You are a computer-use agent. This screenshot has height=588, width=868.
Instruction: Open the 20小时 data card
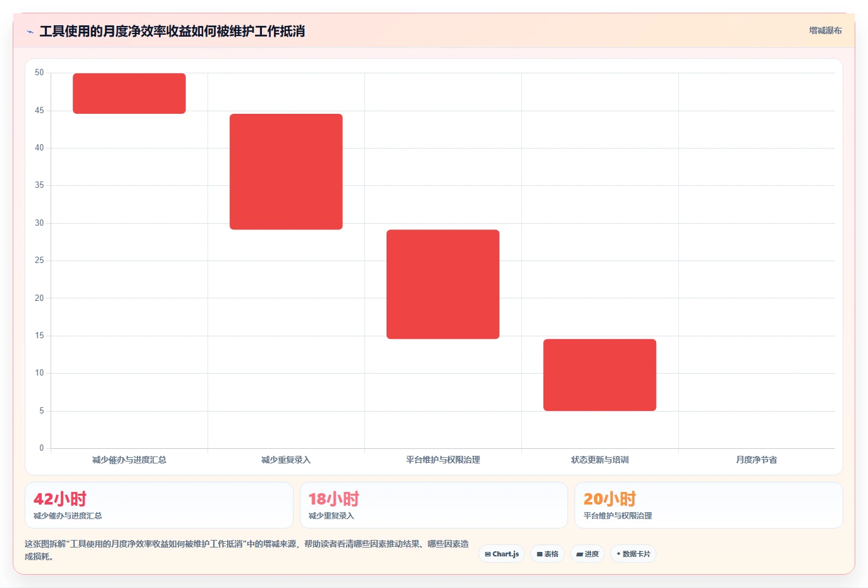tap(709, 505)
